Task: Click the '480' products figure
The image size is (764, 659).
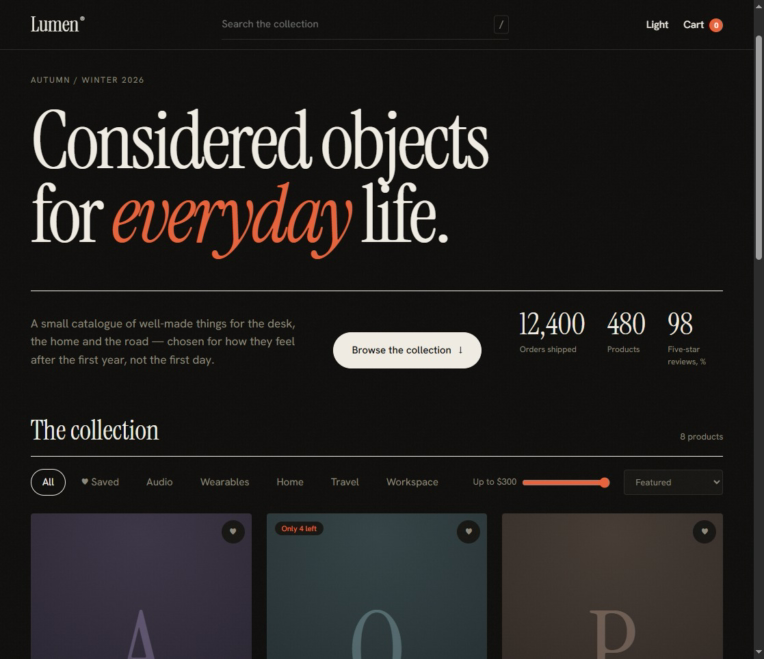Action: [x=626, y=324]
